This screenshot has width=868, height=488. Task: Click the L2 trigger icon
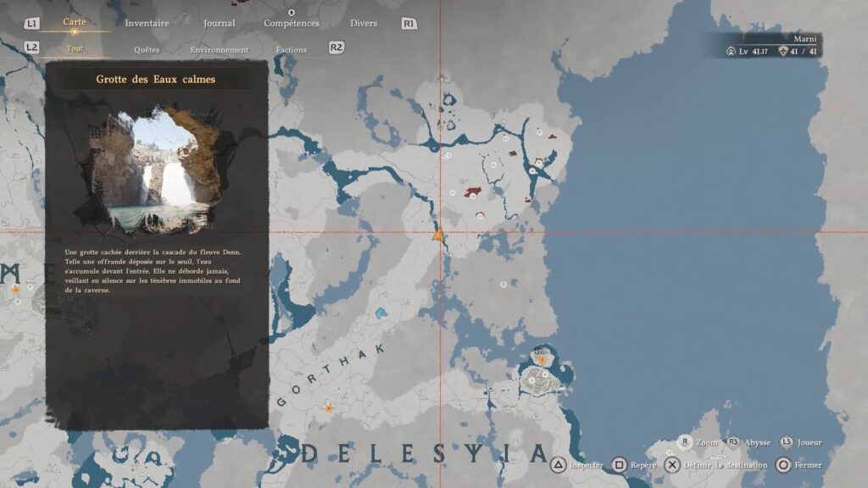[x=31, y=47]
